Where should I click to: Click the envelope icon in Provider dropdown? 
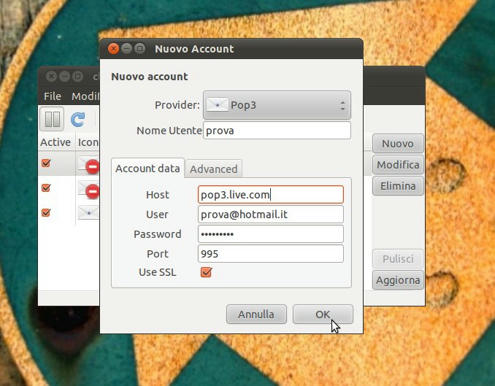(217, 105)
